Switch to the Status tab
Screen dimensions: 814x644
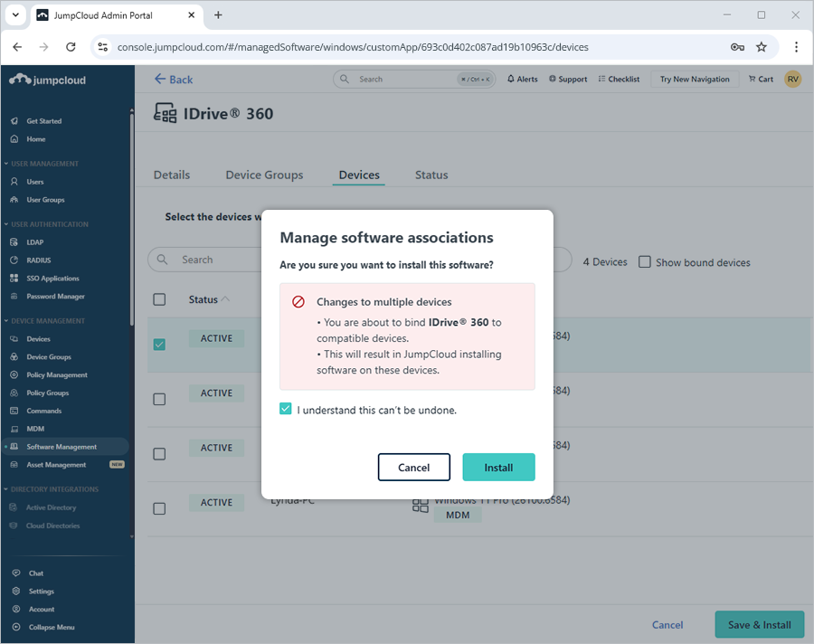point(431,175)
